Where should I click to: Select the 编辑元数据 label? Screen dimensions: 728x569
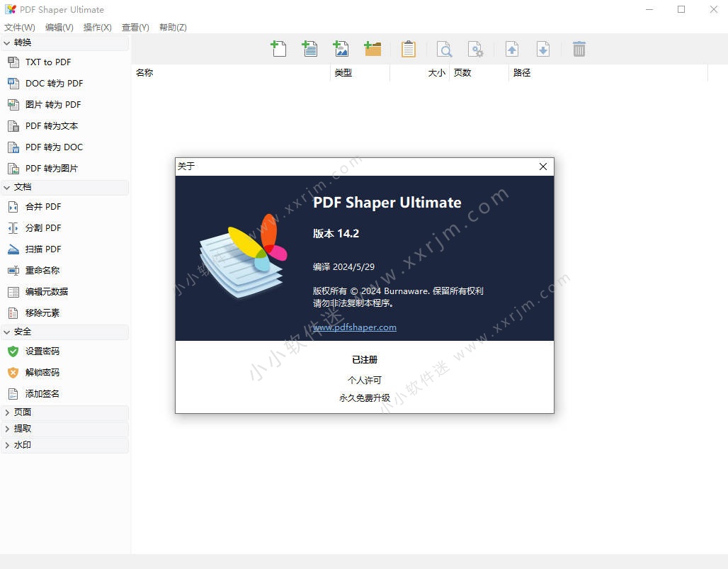click(47, 292)
